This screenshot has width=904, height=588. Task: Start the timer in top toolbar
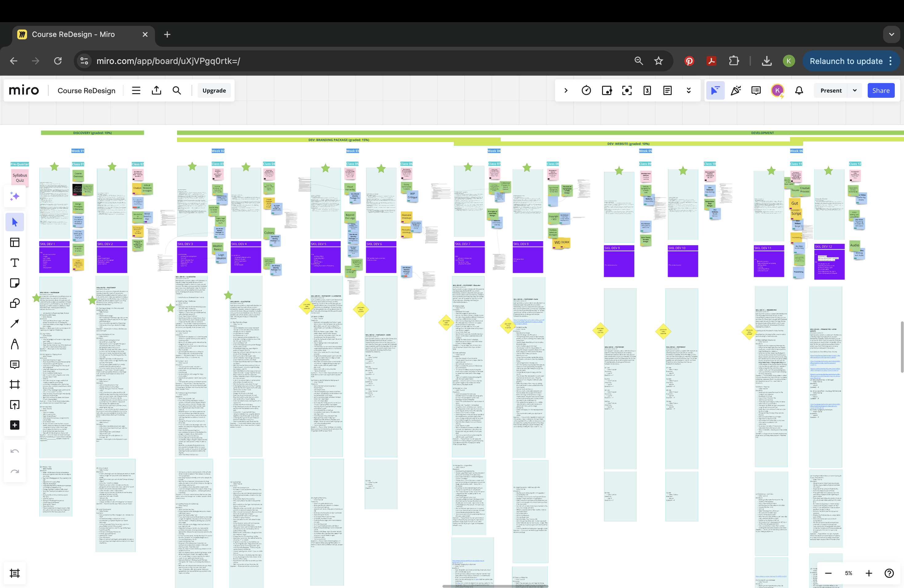tap(586, 90)
